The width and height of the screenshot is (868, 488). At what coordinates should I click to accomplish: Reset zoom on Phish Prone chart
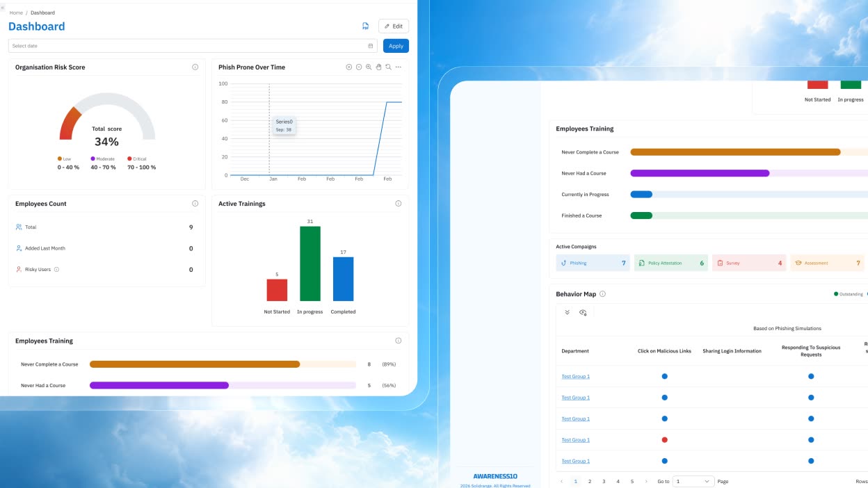(388, 67)
